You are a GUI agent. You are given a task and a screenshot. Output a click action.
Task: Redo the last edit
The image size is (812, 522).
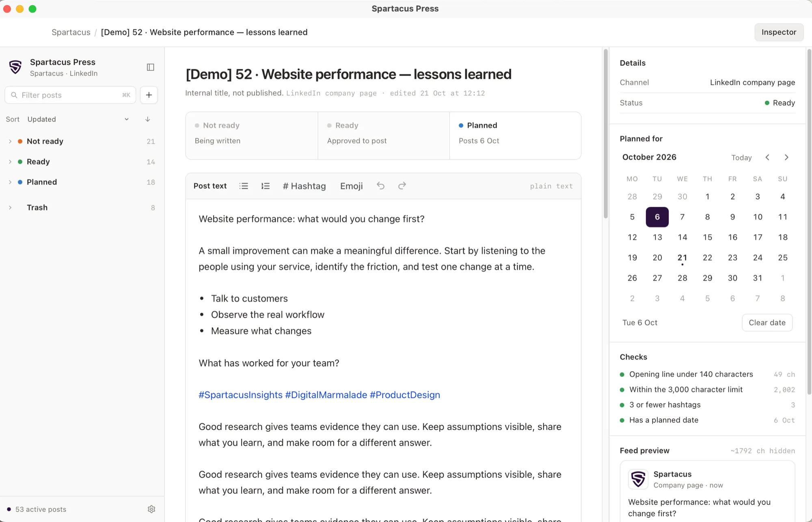(402, 186)
